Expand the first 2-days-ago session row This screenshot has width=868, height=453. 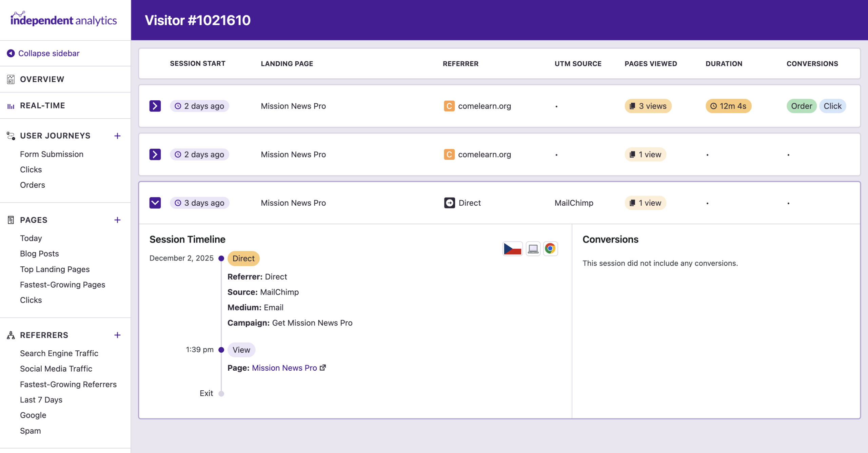(x=155, y=106)
